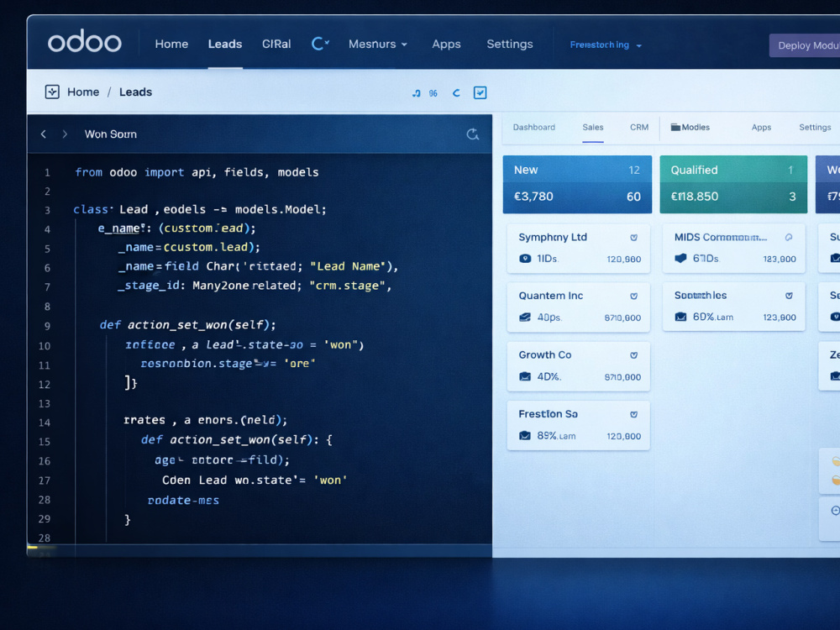Image resolution: width=840 pixels, height=630 pixels.
Task: Open the Home menu in top navbar
Action: [x=171, y=44]
